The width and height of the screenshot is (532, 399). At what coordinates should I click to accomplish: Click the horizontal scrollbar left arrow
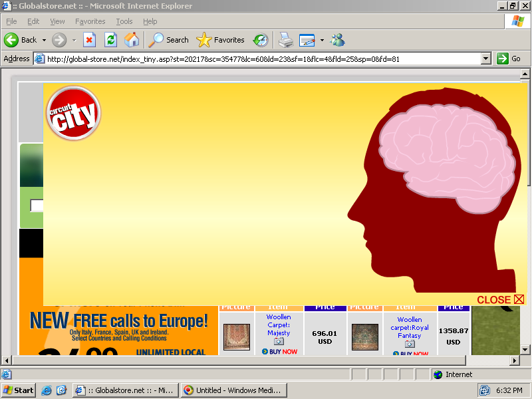(6, 360)
